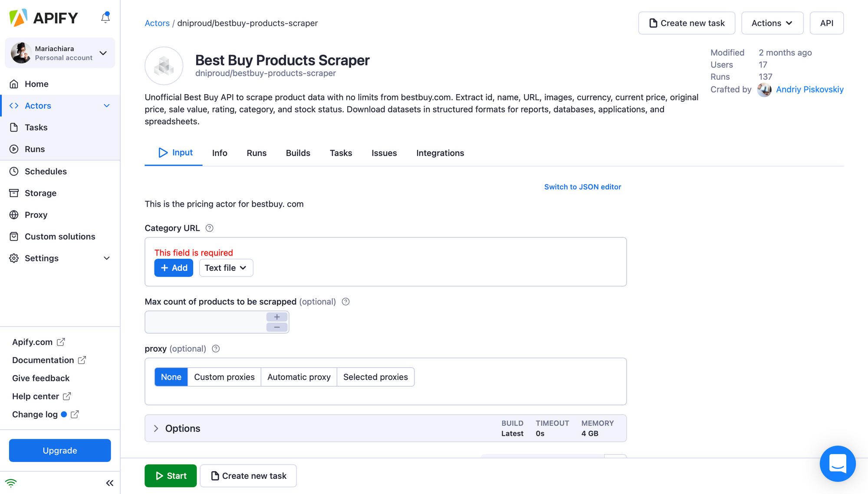The width and height of the screenshot is (868, 494).
Task: Open the chat support bubble
Action: (x=838, y=464)
